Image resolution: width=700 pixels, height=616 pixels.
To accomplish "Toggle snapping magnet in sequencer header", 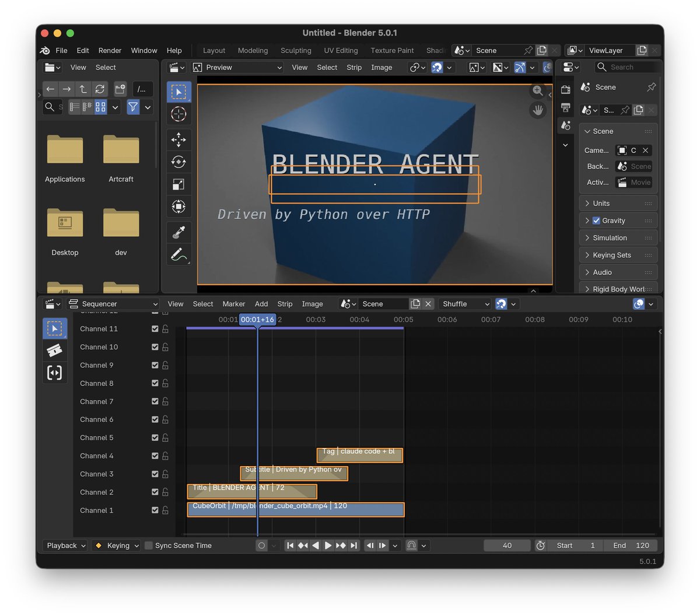I will click(x=501, y=304).
